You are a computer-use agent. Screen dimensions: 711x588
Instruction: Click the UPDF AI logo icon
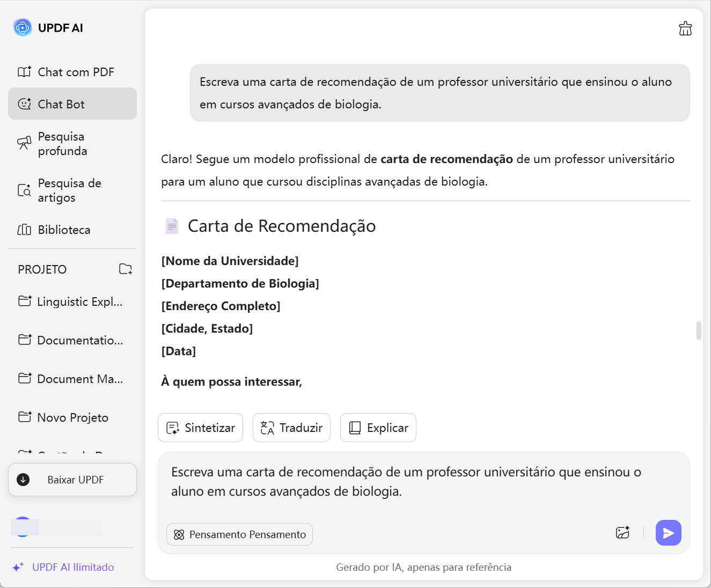[23, 27]
